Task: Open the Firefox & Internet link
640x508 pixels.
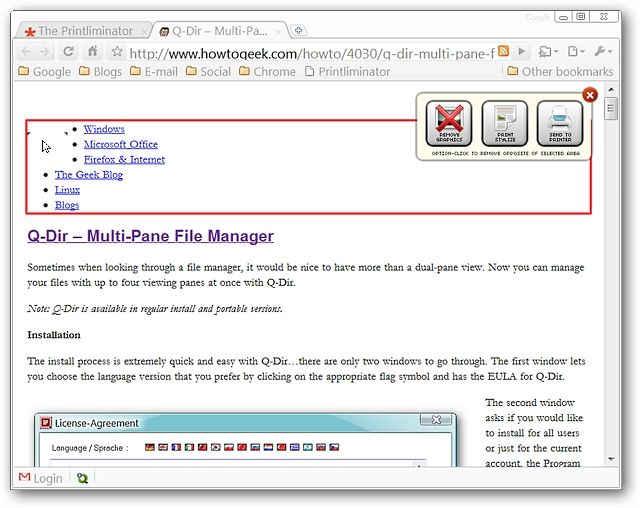Action: tap(124, 159)
